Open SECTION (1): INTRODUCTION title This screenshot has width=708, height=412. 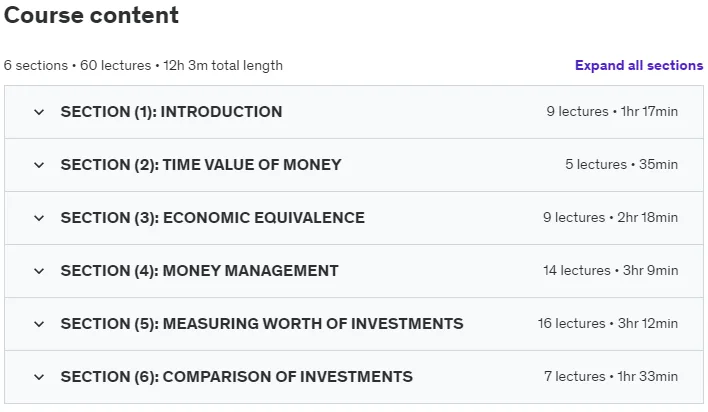(172, 112)
